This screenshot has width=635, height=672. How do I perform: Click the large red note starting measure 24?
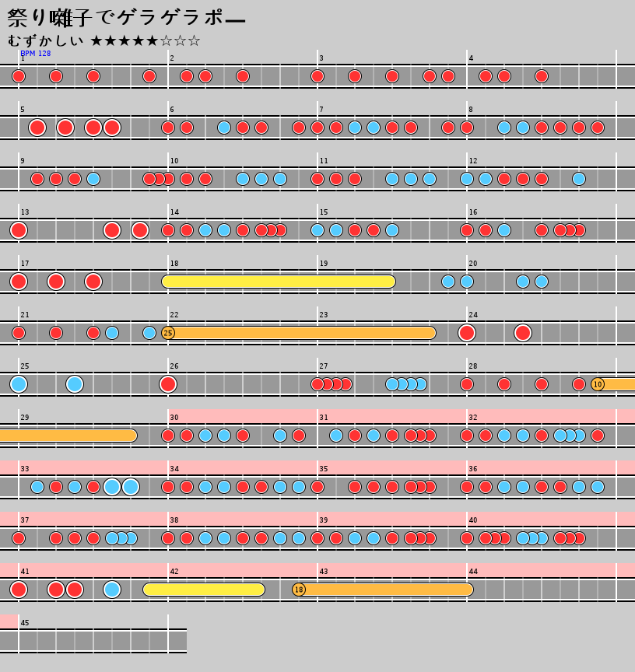click(467, 333)
